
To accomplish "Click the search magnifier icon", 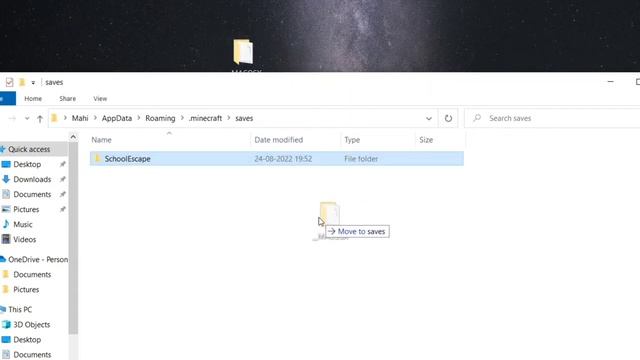I will tap(477, 118).
